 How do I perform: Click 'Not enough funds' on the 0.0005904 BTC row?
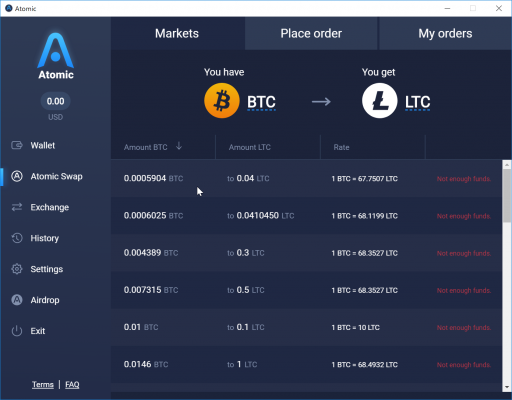click(x=464, y=179)
